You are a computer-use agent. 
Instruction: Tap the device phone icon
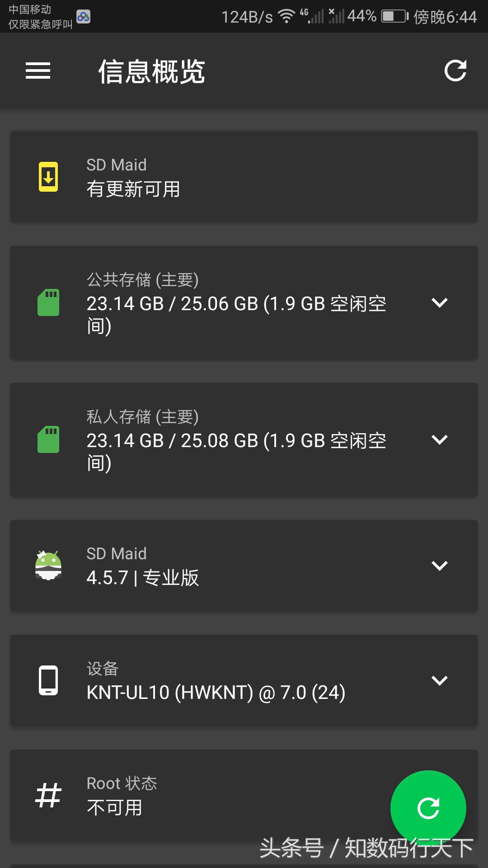pyautogui.click(x=48, y=680)
